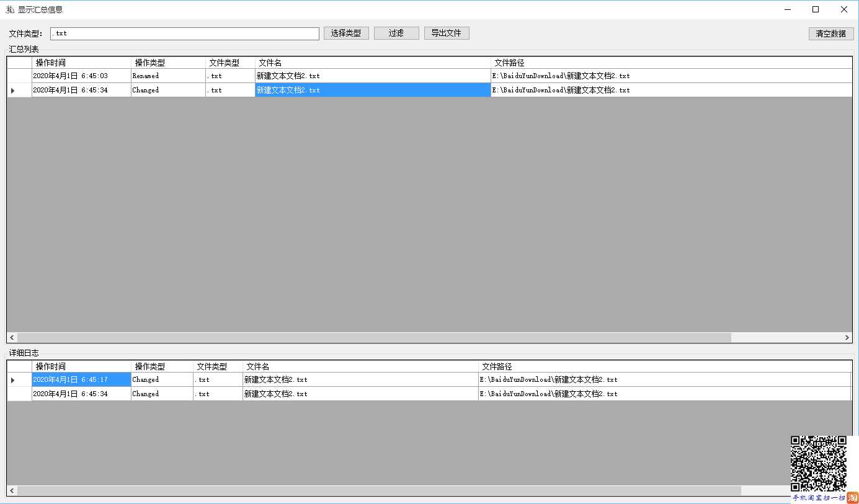Select the Renamed cell in summary list
Image resolution: width=859 pixels, height=504 pixels.
[168, 76]
